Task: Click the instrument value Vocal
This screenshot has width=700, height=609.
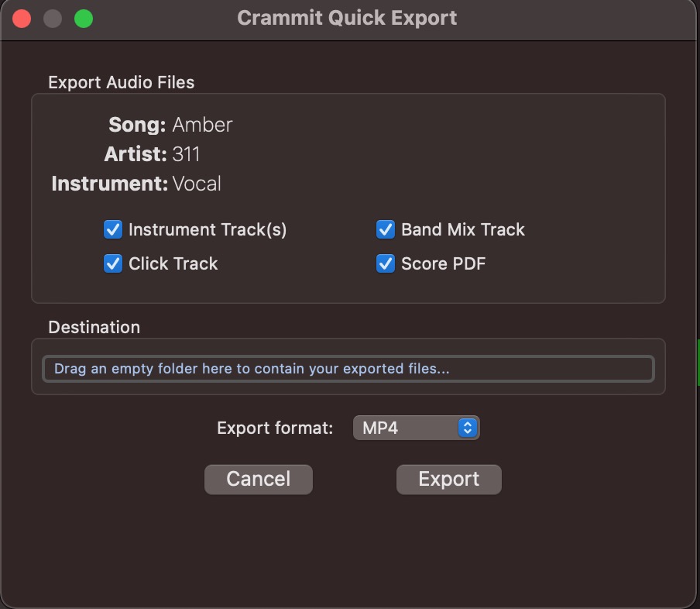Action: click(197, 184)
